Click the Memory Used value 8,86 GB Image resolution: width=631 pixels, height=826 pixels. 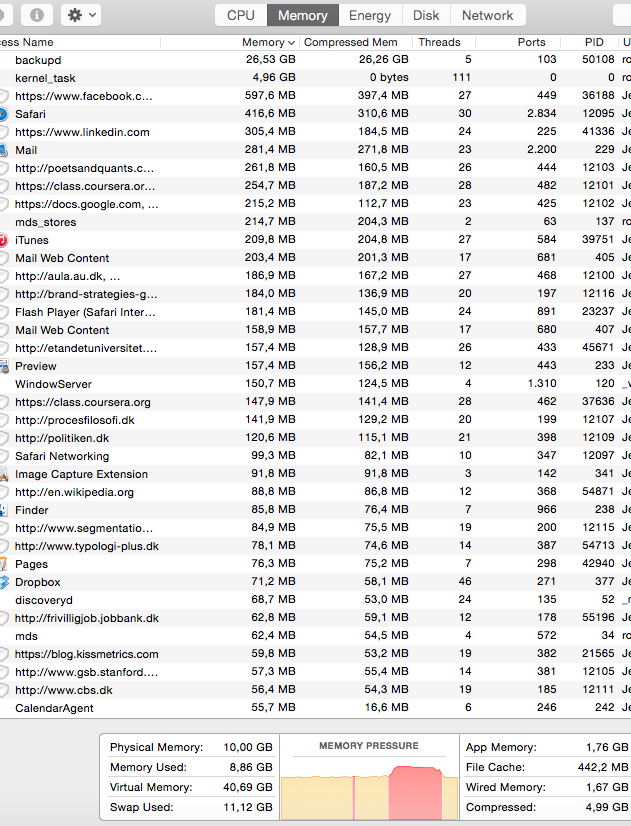pyautogui.click(x=251, y=767)
